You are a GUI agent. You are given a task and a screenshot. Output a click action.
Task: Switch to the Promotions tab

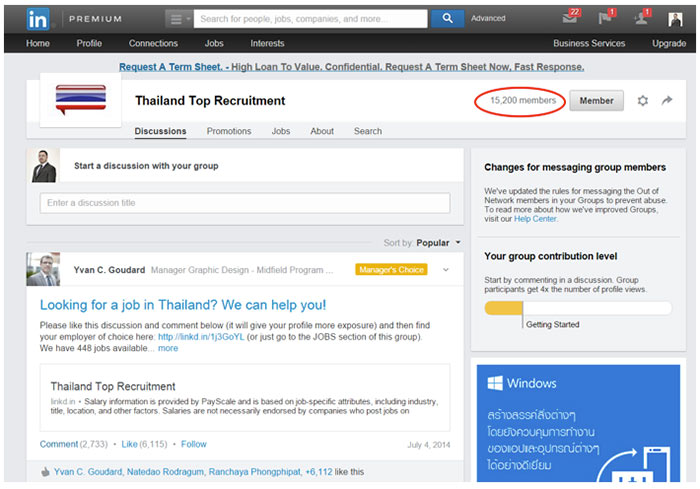pyautogui.click(x=229, y=131)
